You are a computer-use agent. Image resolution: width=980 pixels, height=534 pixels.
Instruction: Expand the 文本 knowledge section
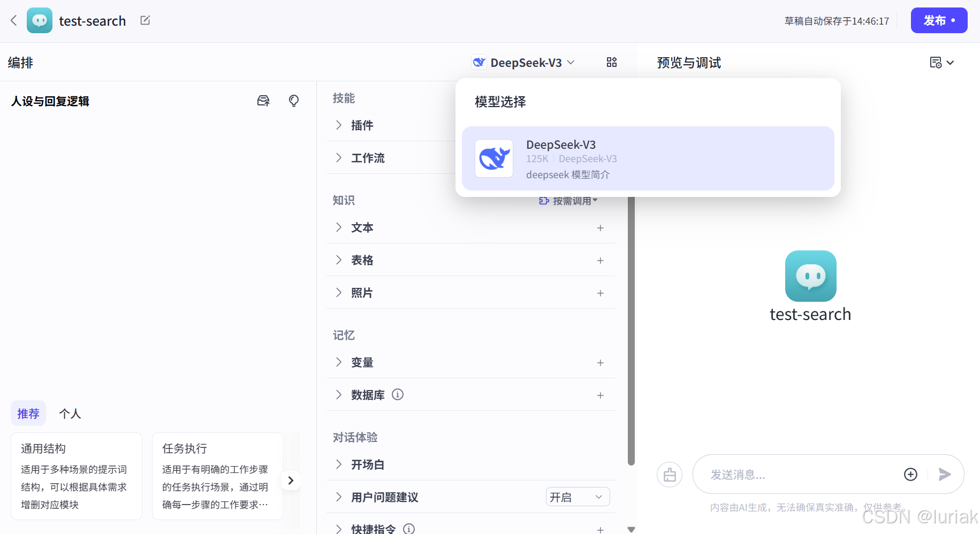pos(339,227)
